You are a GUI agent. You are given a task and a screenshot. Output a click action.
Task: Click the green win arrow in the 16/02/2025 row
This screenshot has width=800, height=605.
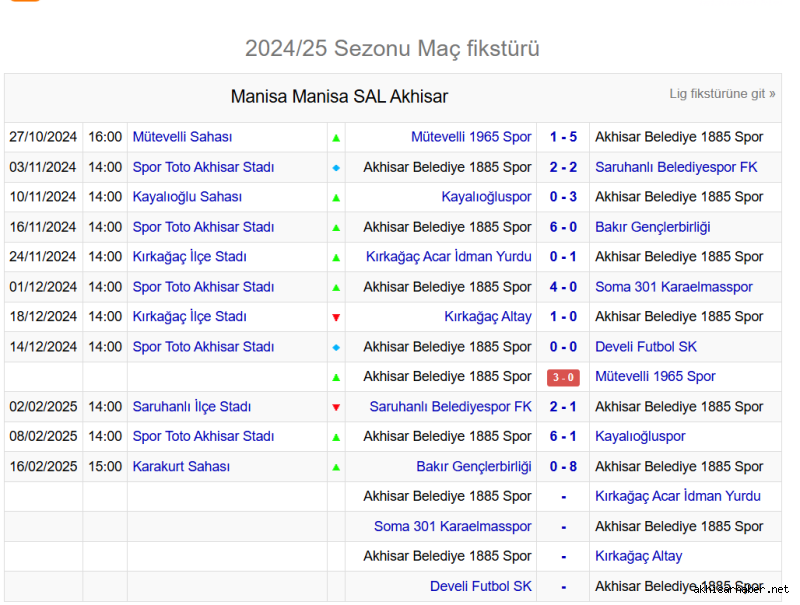click(x=336, y=467)
